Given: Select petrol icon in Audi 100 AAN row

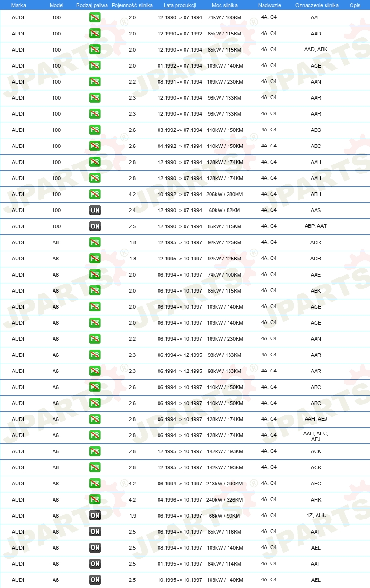Looking at the screenshot, I should [x=95, y=82].
